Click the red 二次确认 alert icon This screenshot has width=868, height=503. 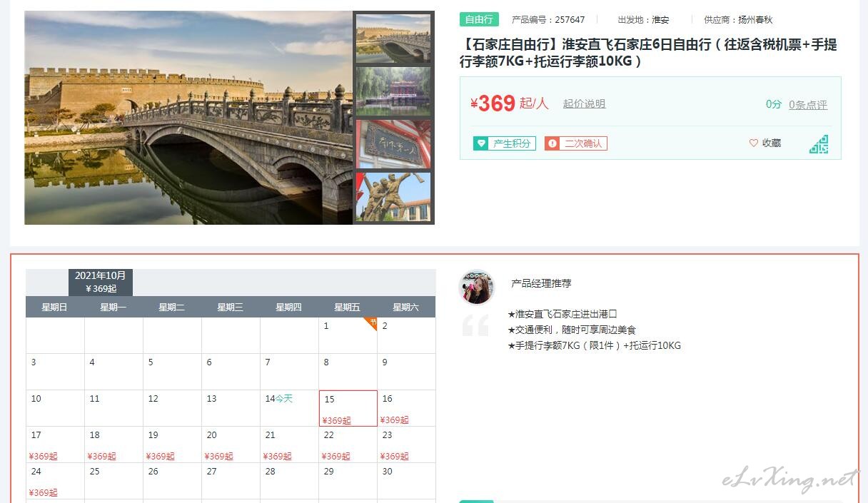[x=552, y=143]
